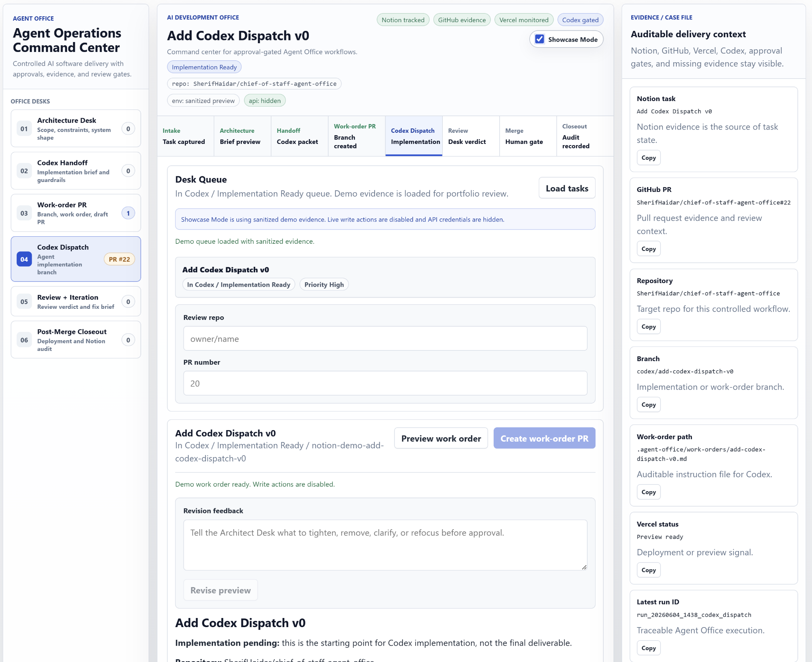812x662 pixels.
Task: Copy the Repository name
Action: (649, 327)
